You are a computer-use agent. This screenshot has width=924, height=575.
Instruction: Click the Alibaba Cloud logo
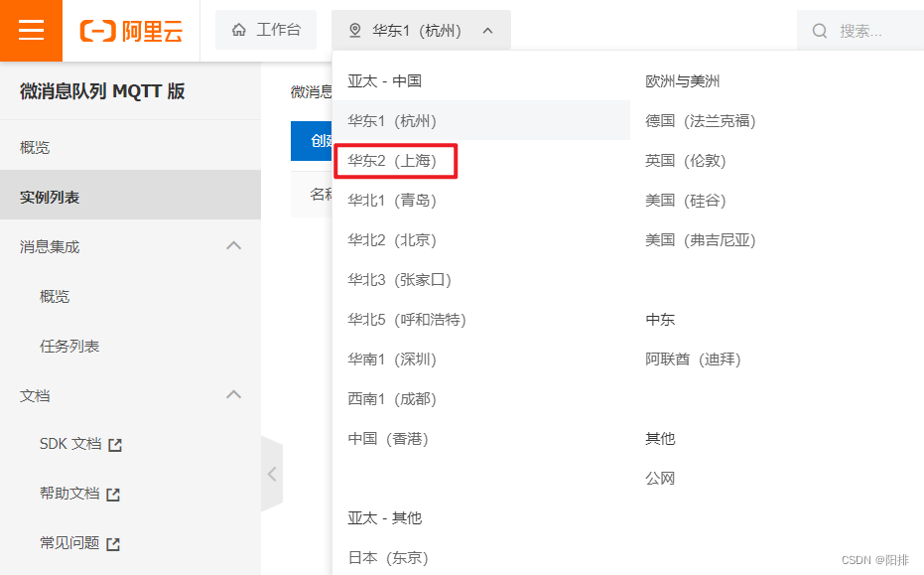point(130,30)
